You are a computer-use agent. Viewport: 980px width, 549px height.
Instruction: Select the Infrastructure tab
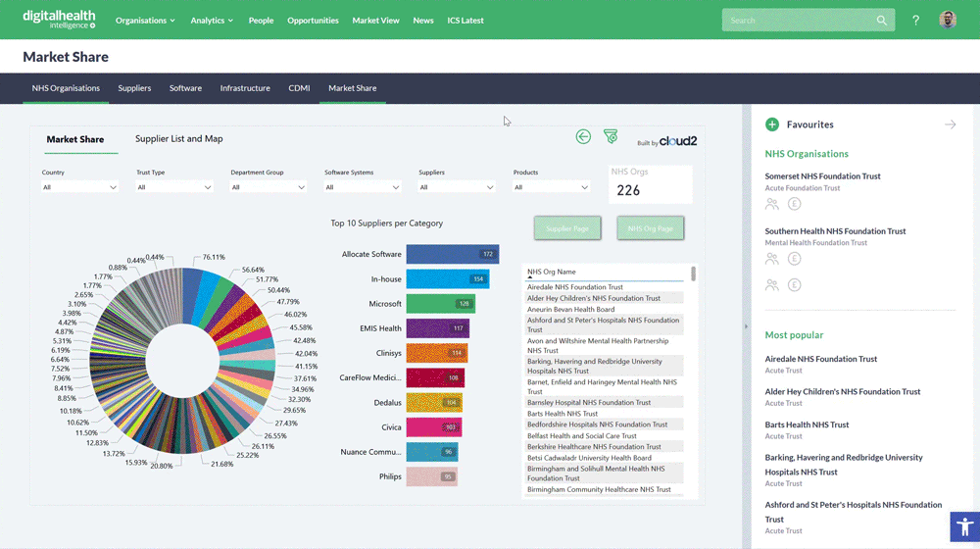(x=245, y=88)
